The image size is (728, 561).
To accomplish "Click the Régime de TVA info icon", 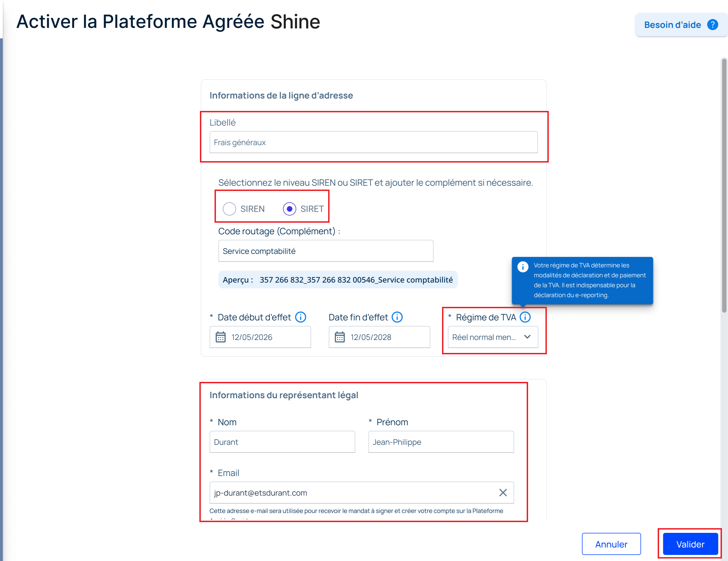I will [525, 317].
